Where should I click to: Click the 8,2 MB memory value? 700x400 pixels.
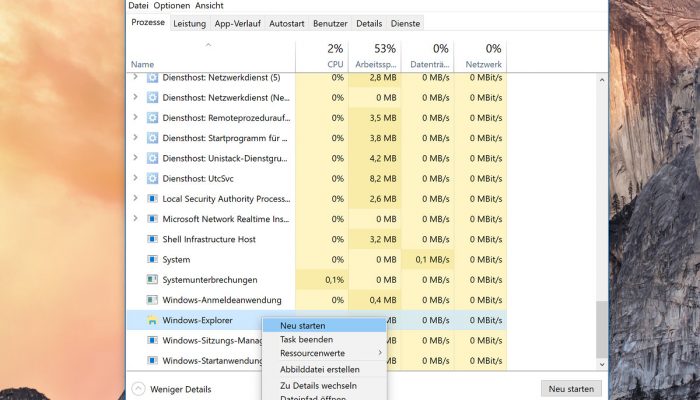383,179
